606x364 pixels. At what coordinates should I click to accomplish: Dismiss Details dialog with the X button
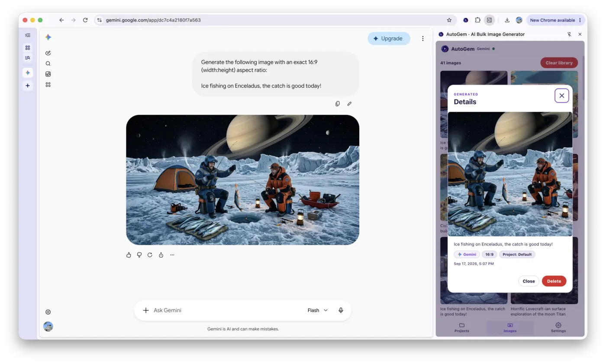tap(562, 96)
